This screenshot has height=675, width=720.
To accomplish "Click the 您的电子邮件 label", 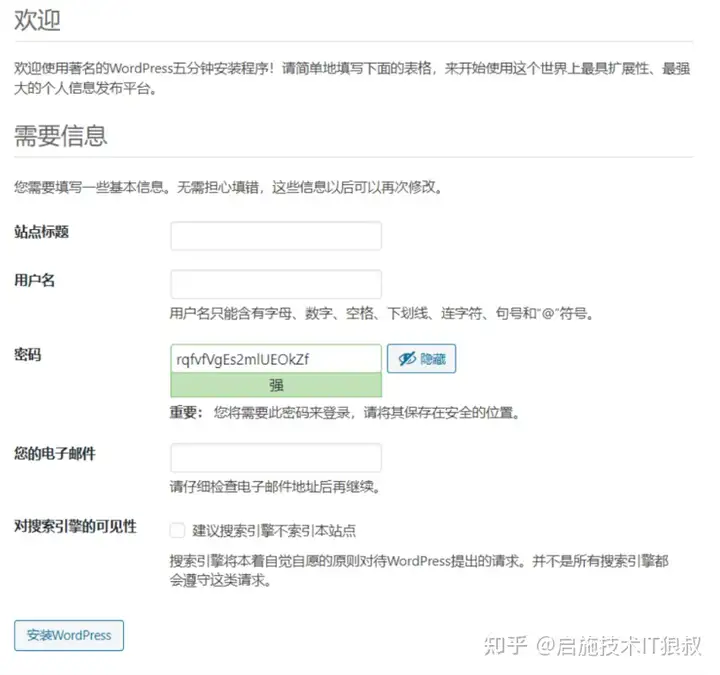I will (x=55, y=454).
